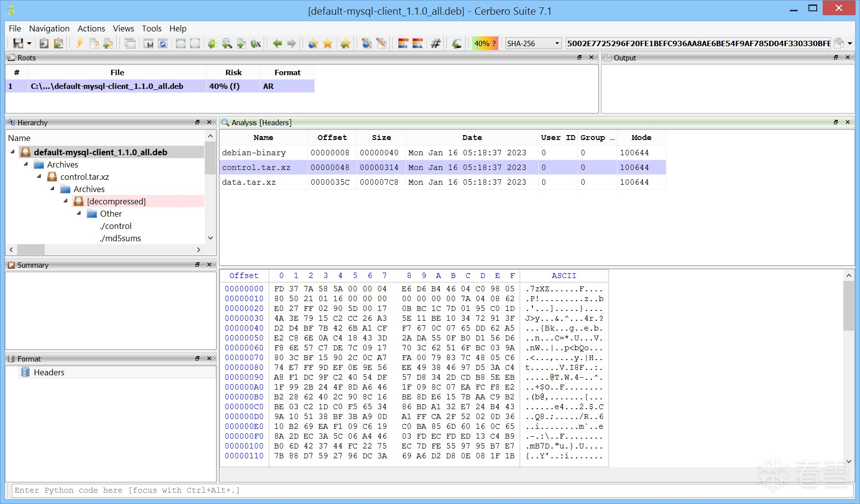
Task: Click the copy hash icon beside hash field
Action: coord(839,43)
